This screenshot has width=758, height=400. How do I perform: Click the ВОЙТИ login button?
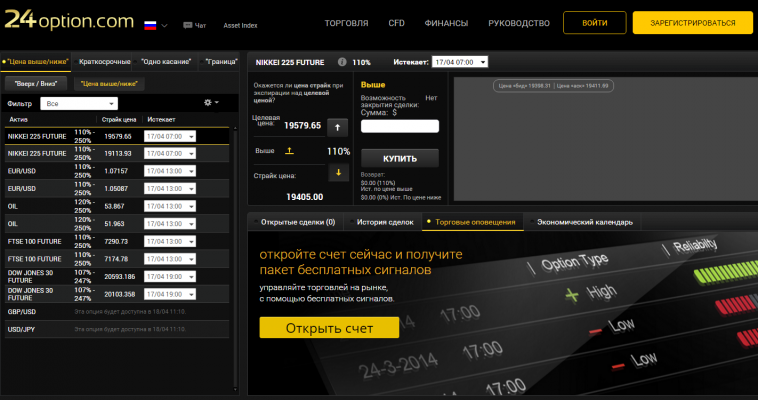(595, 23)
